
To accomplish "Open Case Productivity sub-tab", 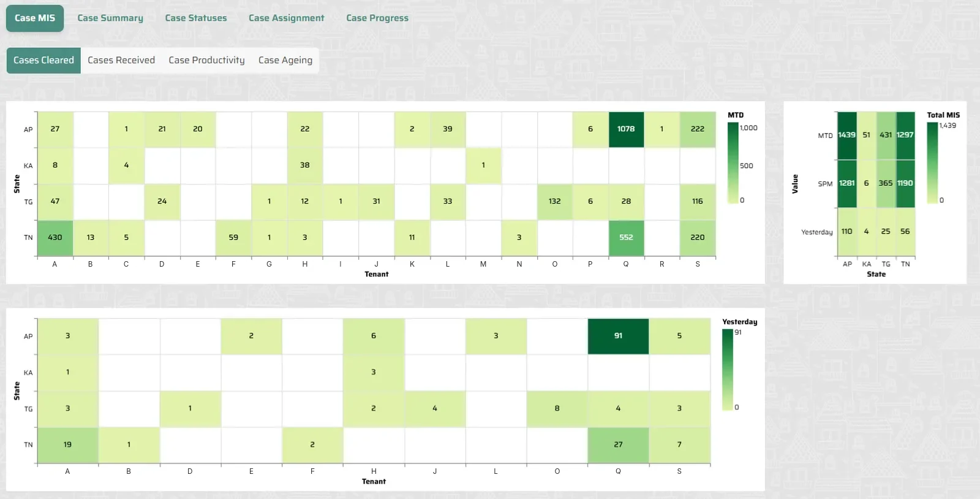I will [206, 60].
